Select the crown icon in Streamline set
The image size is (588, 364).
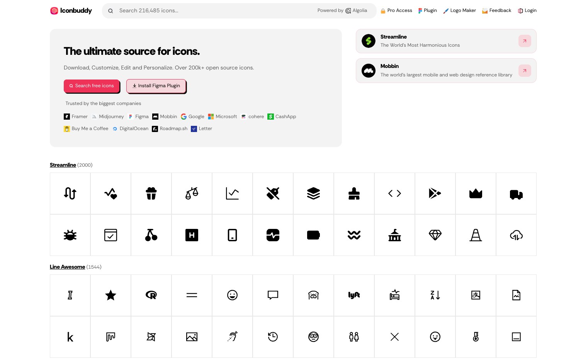coord(476,193)
